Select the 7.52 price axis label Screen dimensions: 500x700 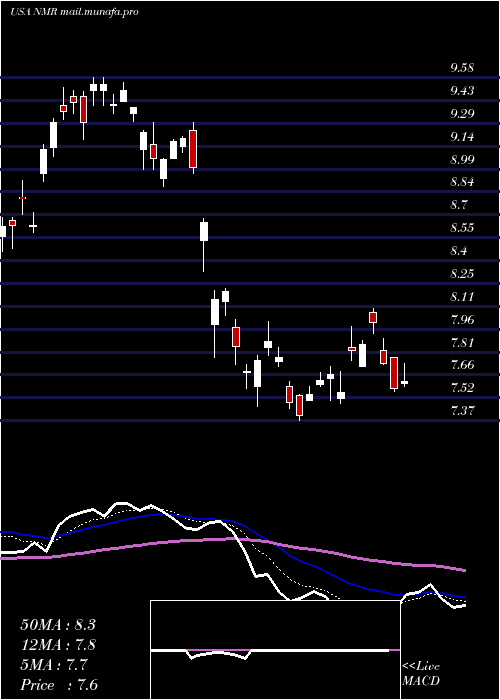tap(462, 388)
